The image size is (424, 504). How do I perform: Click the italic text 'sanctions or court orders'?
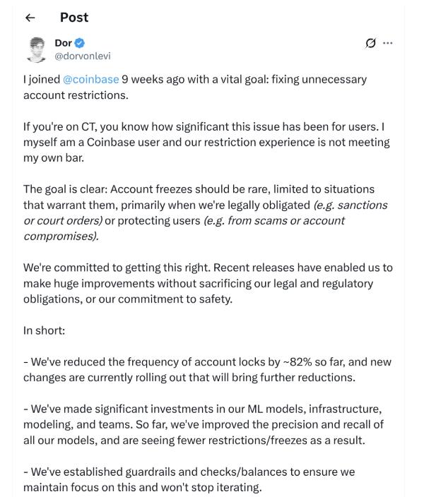[206, 212]
